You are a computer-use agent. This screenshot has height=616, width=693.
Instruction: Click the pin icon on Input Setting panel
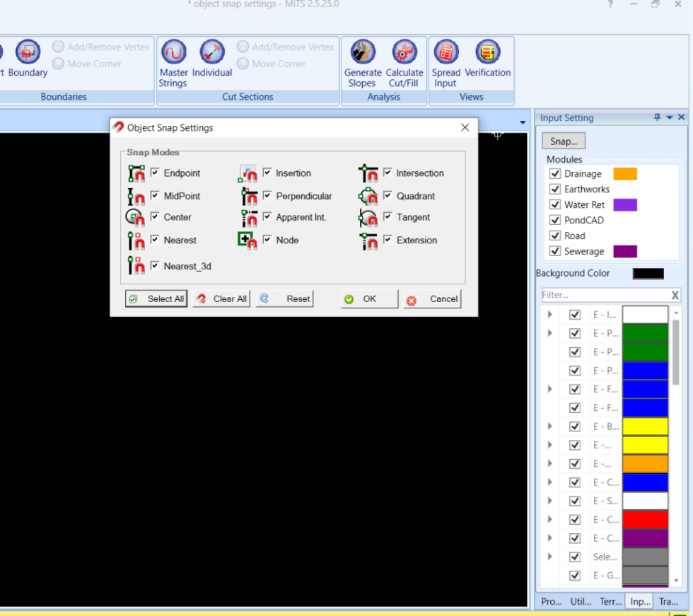pyautogui.click(x=657, y=117)
